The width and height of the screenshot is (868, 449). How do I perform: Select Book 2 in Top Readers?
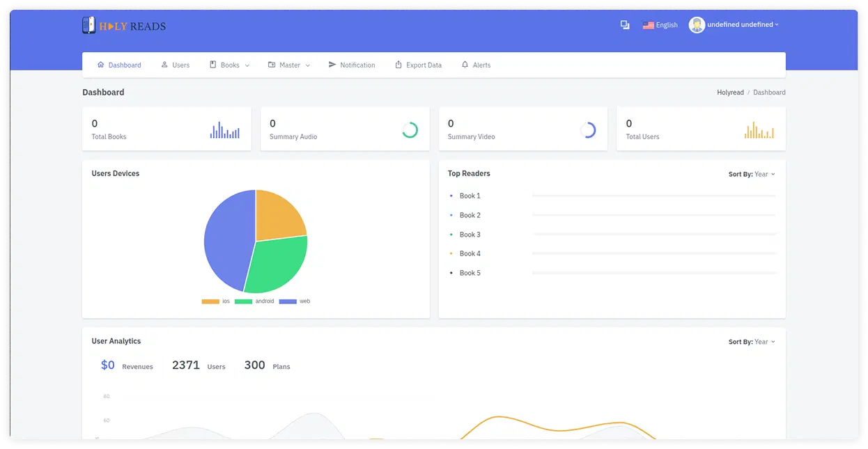click(x=470, y=216)
